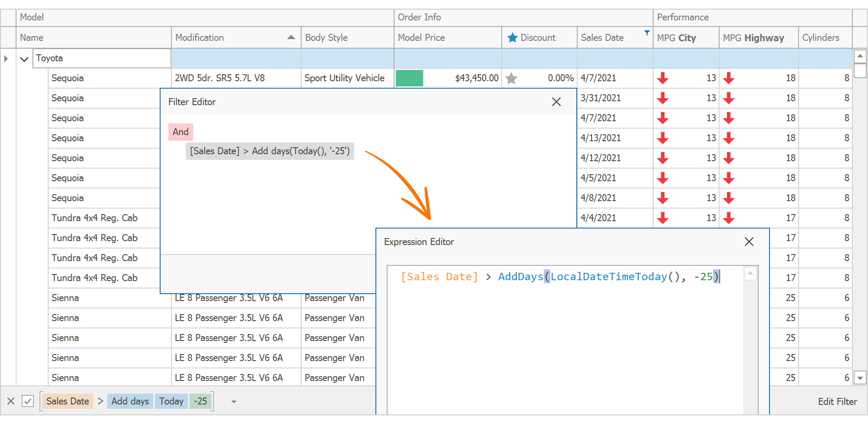Close the Expression Editor dialog

pos(749,242)
